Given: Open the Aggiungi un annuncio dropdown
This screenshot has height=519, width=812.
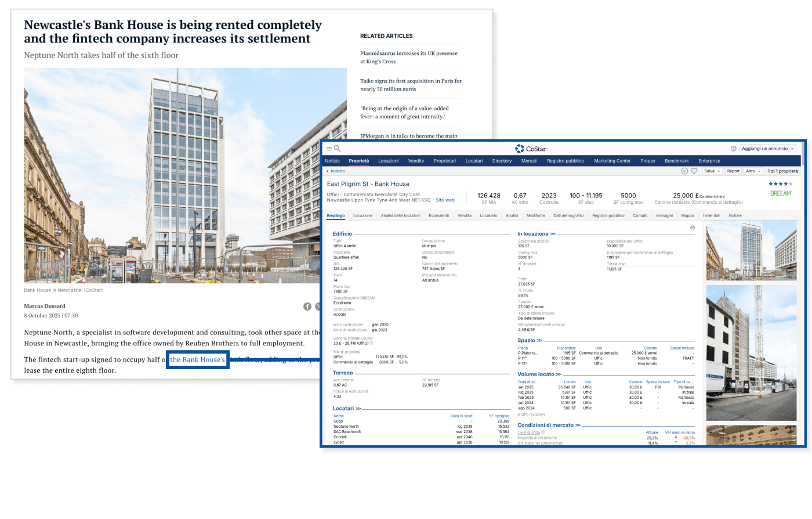Looking at the screenshot, I should point(768,149).
